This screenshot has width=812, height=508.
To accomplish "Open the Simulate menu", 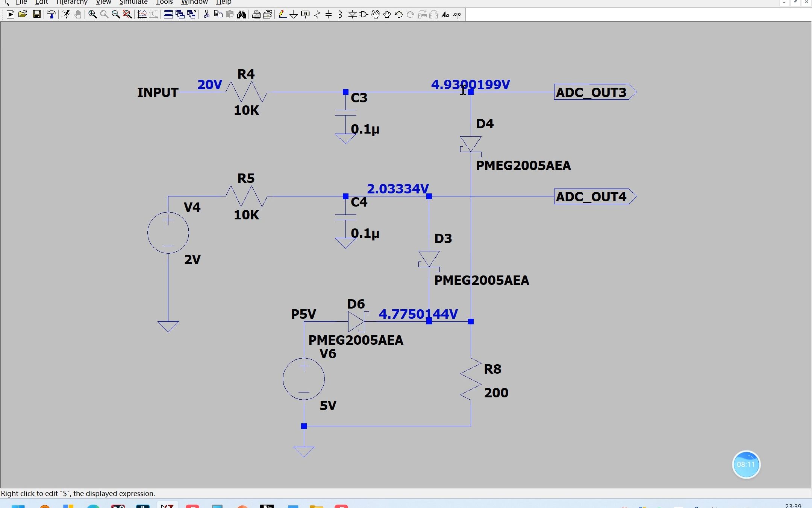I will click(x=133, y=2).
